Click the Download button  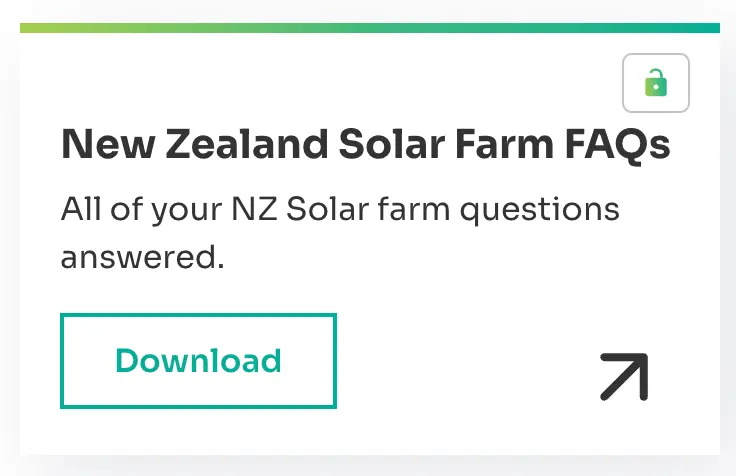pos(198,361)
